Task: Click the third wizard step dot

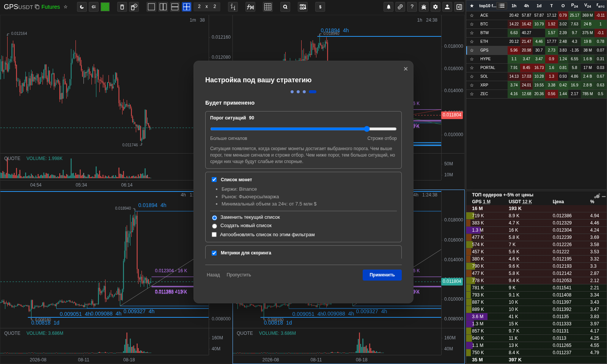Action: coord(304,92)
